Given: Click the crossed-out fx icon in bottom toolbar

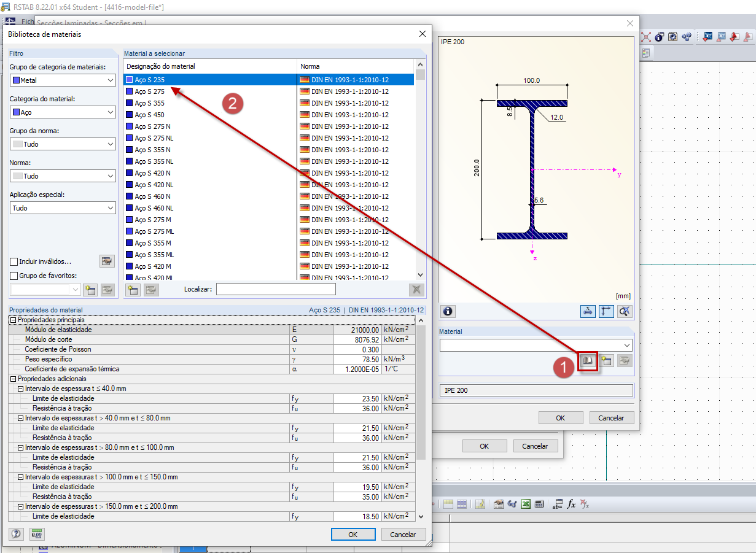Looking at the screenshot, I should (585, 504).
